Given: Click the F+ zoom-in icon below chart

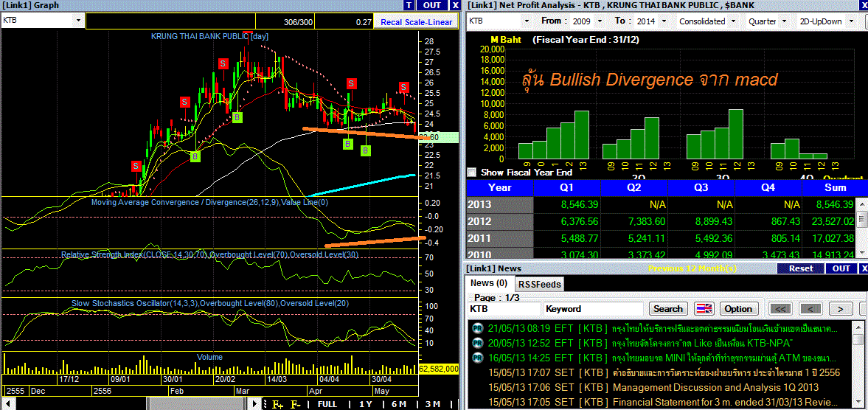Looking at the screenshot, I should [278, 404].
